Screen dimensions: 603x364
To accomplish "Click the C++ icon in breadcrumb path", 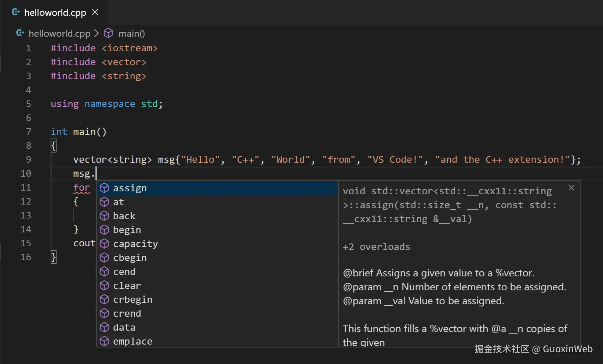I will 20,33.
